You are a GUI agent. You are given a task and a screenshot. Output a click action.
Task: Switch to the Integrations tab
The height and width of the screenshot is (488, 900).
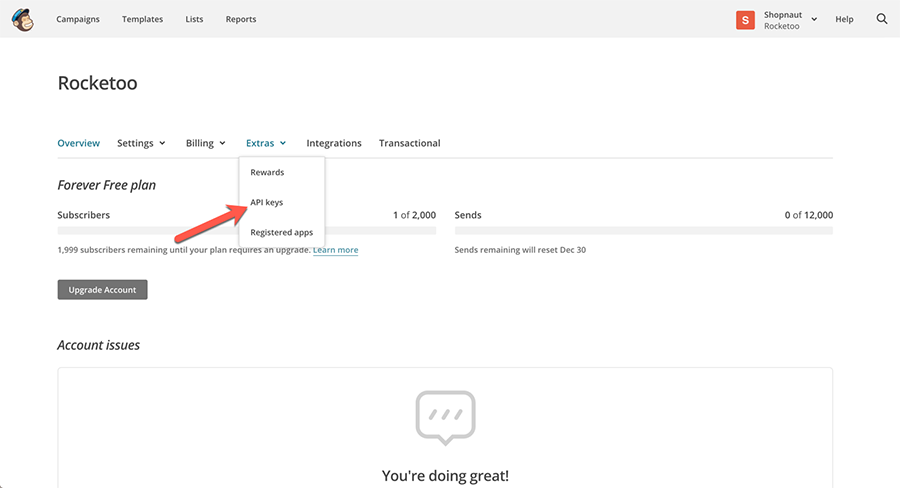[x=333, y=143]
